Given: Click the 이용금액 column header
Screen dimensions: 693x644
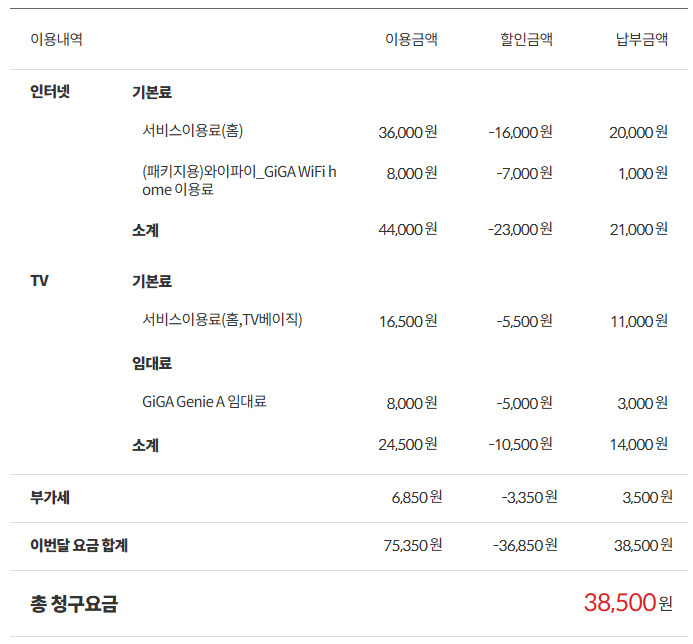Looking at the screenshot, I should (411, 40).
